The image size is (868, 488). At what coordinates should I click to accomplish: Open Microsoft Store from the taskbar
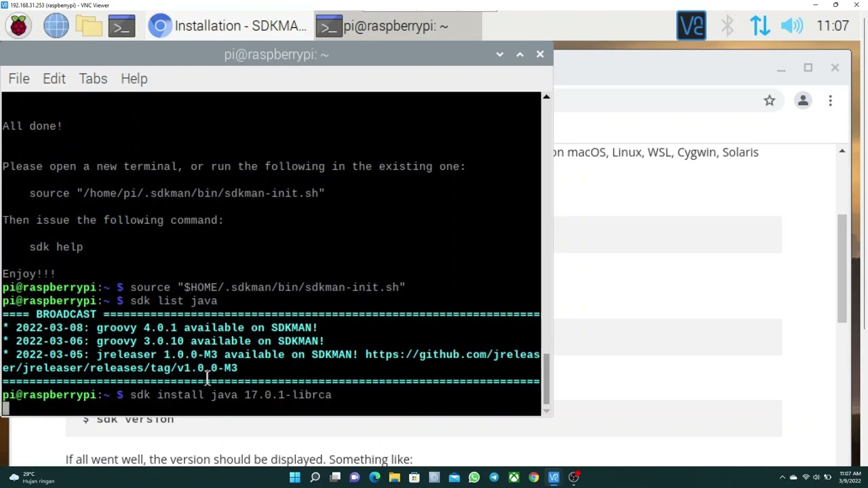point(414,477)
